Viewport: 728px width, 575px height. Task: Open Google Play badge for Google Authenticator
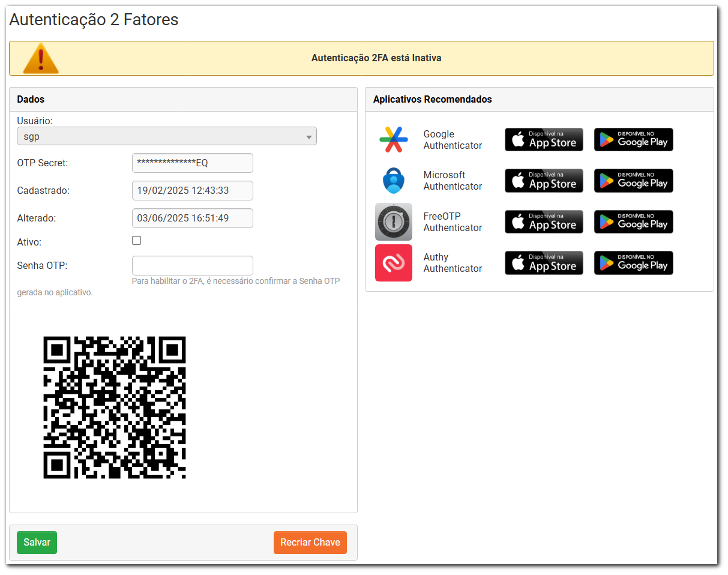[633, 140]
